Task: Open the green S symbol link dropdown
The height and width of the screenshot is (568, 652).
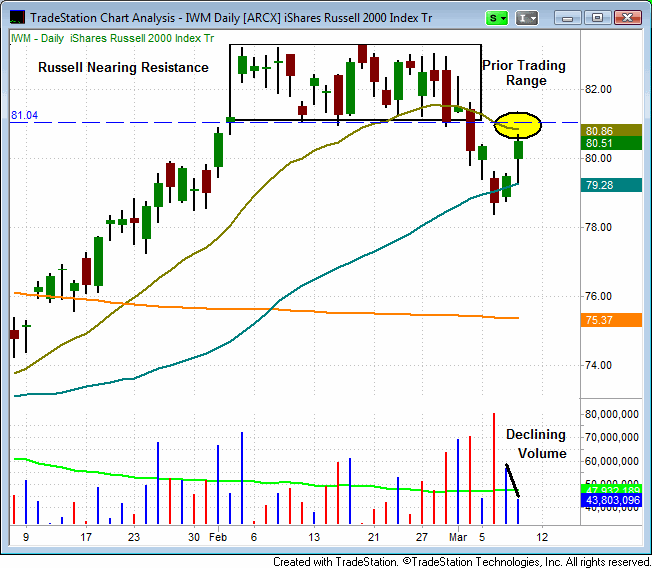Action: pos(496,18)
